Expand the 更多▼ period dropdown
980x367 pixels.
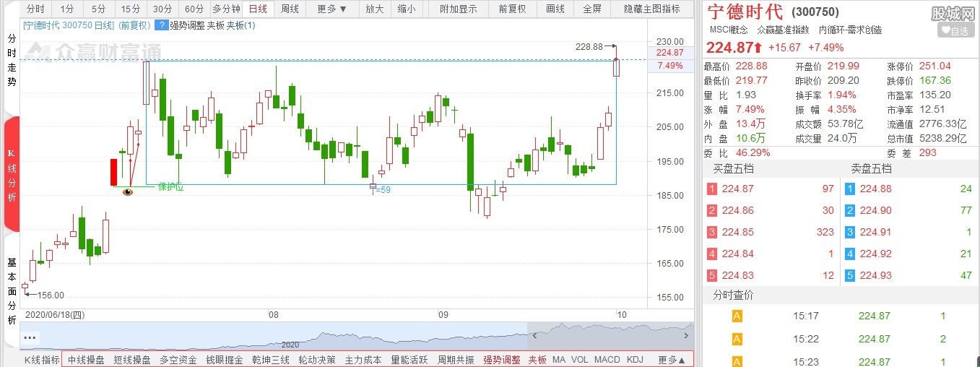coord(332,9)
